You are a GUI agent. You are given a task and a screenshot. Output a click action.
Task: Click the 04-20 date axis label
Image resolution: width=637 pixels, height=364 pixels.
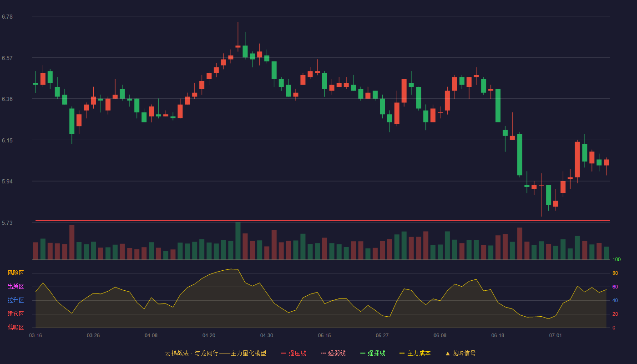click(209, 335)
